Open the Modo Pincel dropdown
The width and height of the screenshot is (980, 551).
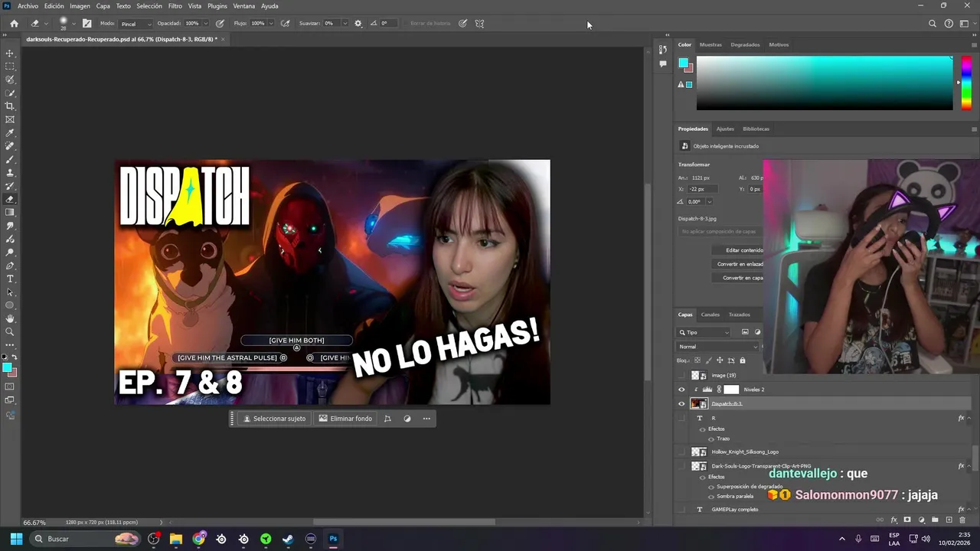(136, 24)
